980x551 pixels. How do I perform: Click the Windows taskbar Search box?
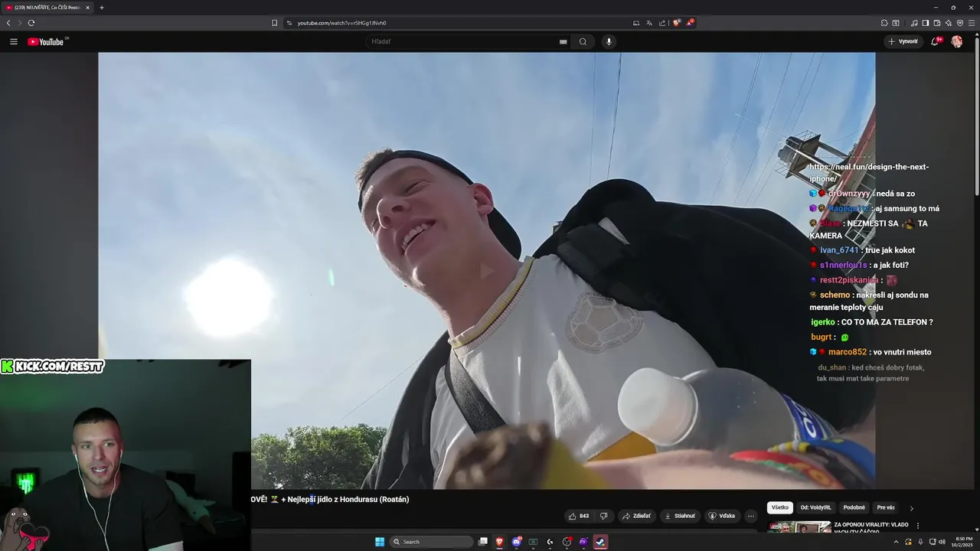tap(431, 542)
